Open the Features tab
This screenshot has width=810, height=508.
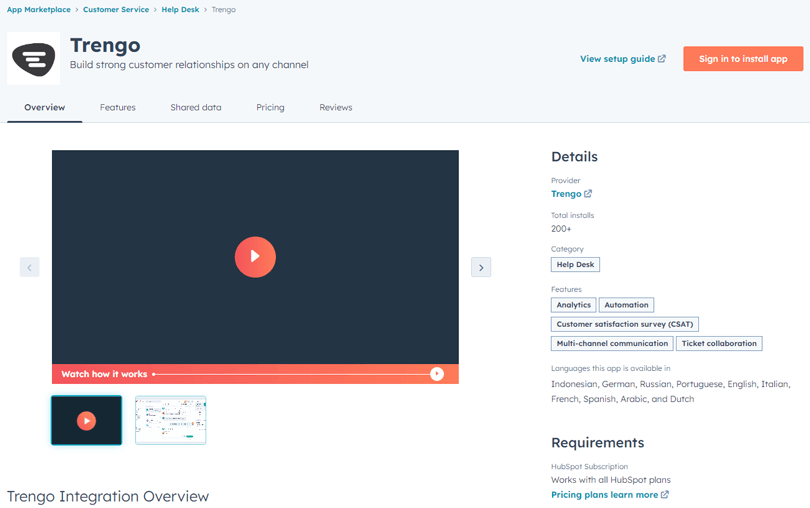(x=118, y=107)
